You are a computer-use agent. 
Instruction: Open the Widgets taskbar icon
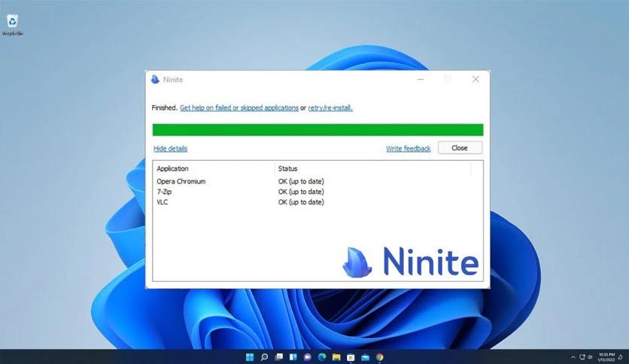pos(293,356)
